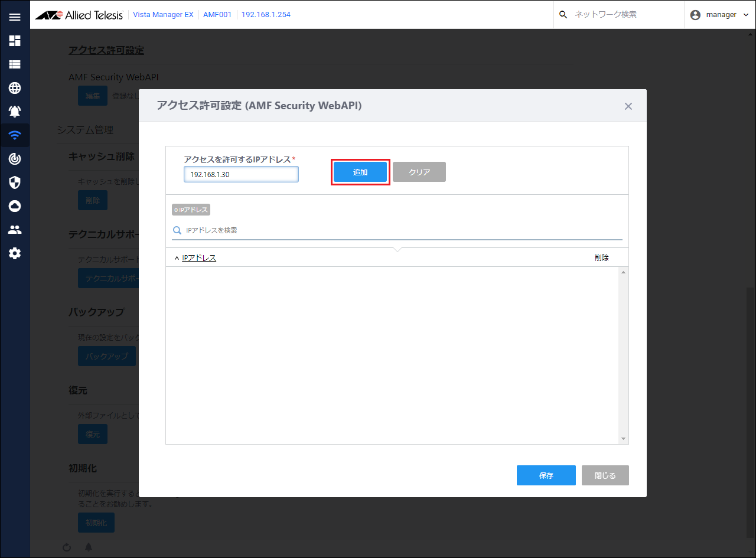Open the security shield sidebar icon
The height and width of the screenshot is (558, 756).
click(x=15, y=182)
